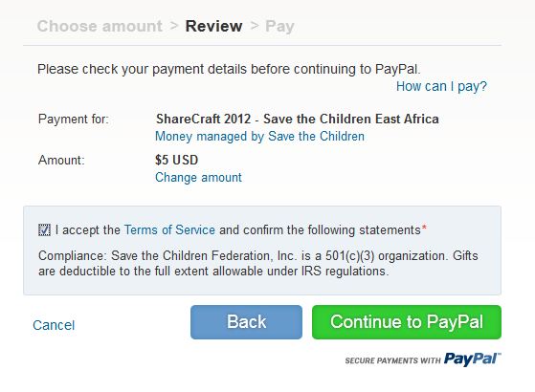
Task: Open the Money managed by Save the Children link
Action: point(259,137)
